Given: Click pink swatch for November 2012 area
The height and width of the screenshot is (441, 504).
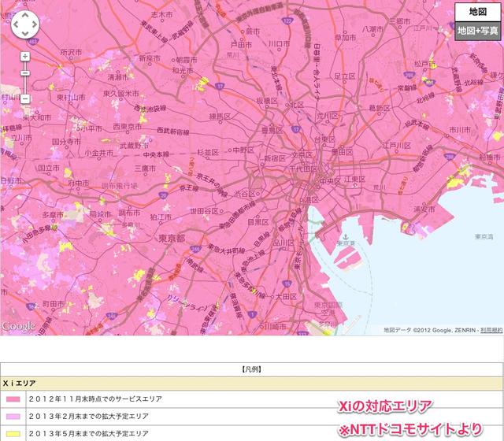Looking at the screenshot, I should click(13, 400).
